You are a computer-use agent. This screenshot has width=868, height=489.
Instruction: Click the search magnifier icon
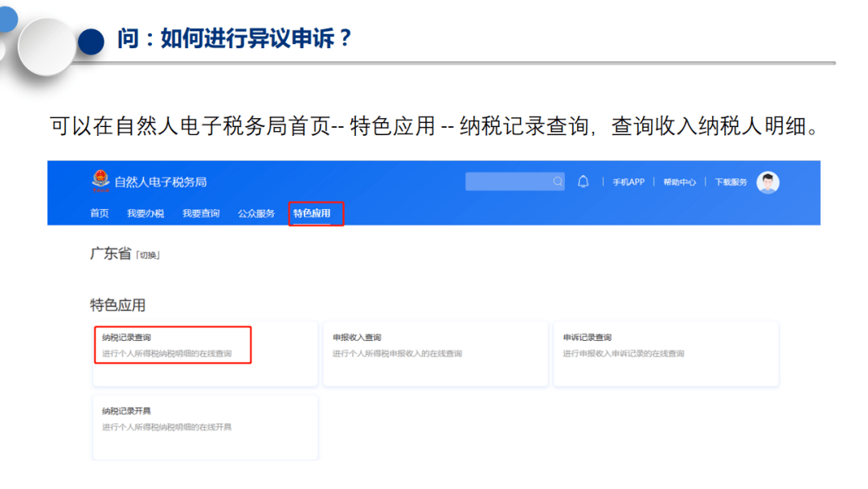click(x=557, y=182)
